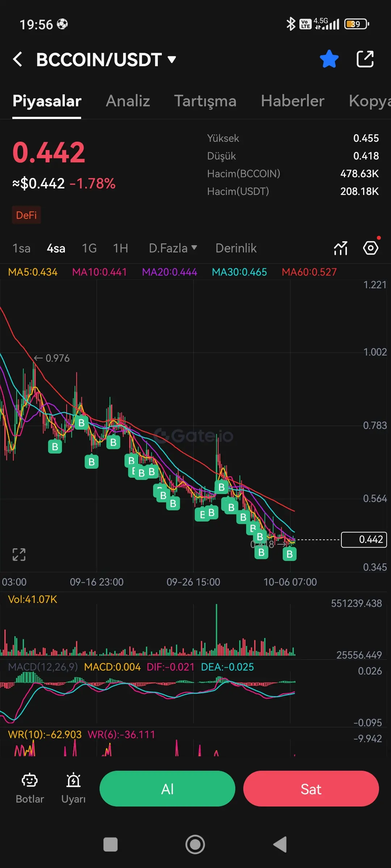Screen dimensions: 391x868
Task: Tap Yüksek 0.455 value
Action: click(x=366, y=138)
